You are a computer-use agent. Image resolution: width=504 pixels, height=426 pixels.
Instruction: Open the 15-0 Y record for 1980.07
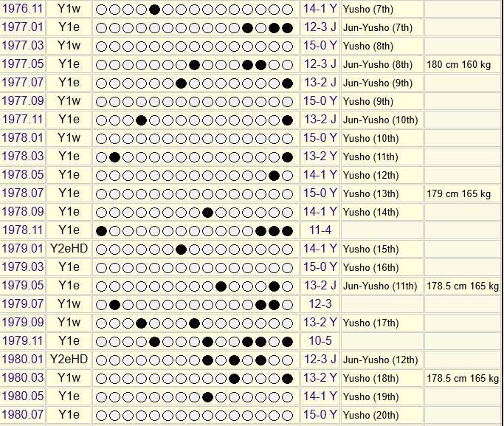click(x=320, y=415)
